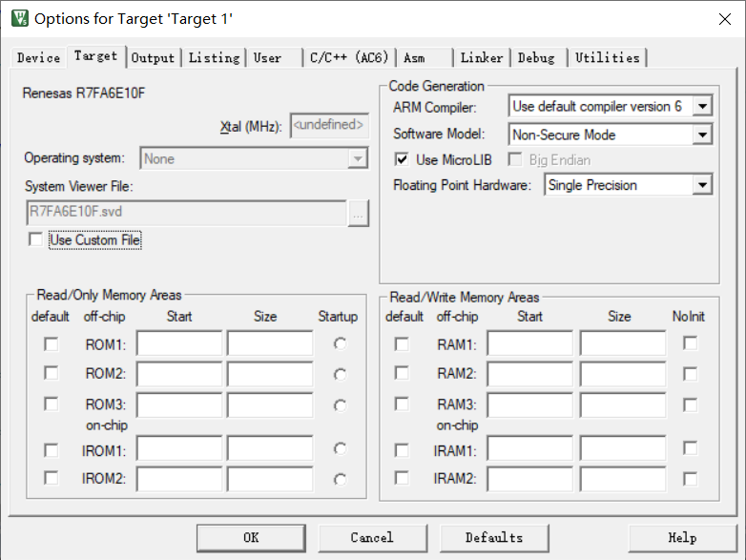Select the IROM1 Startup radio button
746x560 pixels.
341,448
